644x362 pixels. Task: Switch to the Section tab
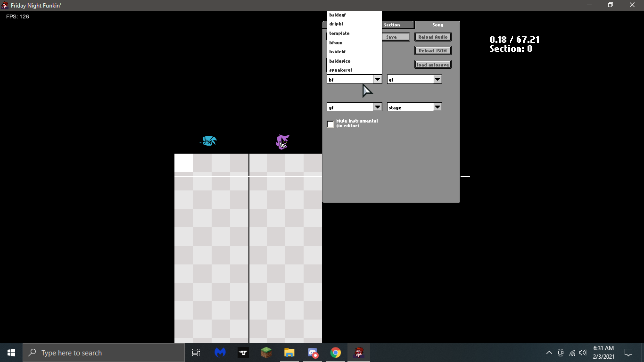[392, 25]
